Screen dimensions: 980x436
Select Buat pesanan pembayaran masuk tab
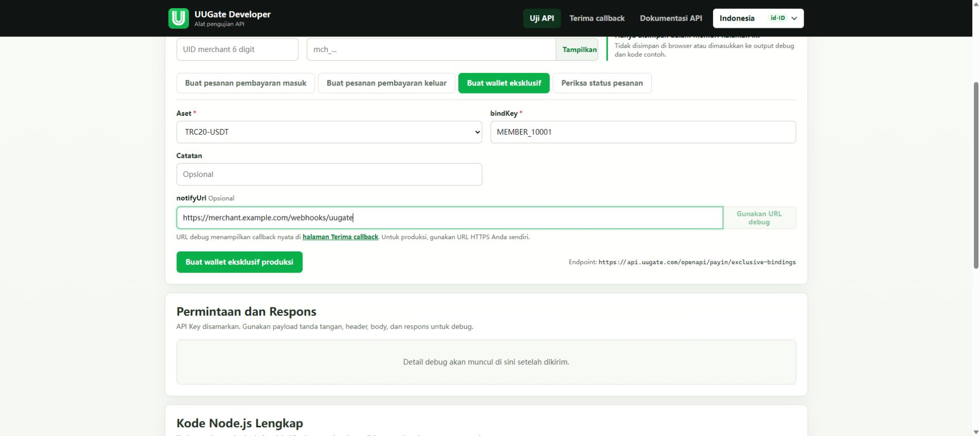pyautogui.click(x=246, y=83)
